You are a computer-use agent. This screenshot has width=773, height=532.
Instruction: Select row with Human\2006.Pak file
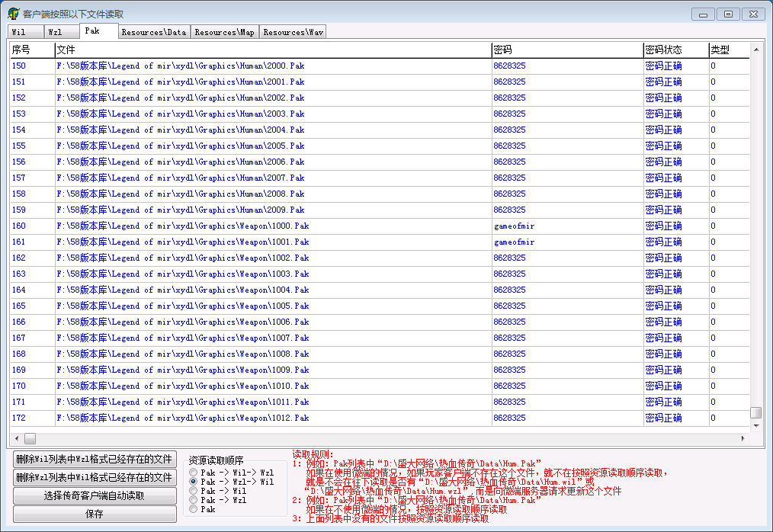coord(380,162)
